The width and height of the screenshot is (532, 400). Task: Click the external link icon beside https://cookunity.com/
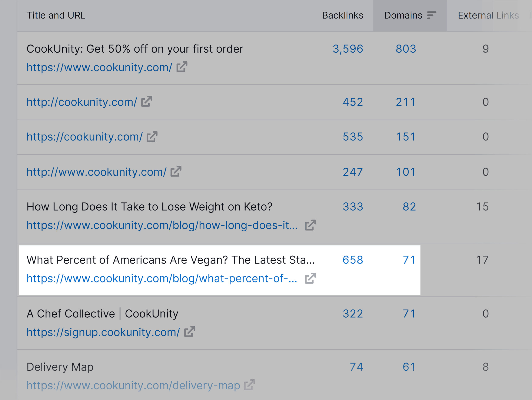click(x=152, y=137)
